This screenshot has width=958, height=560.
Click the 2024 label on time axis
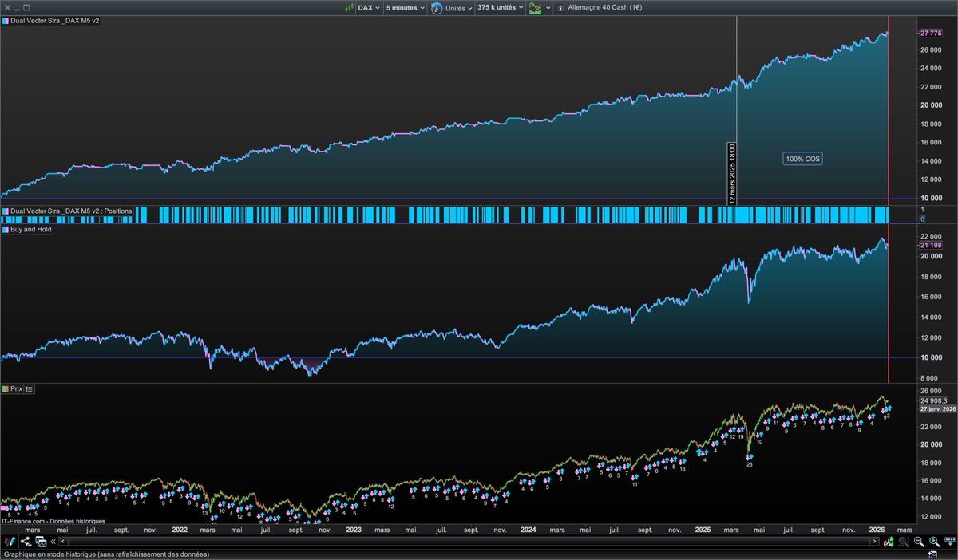click(528, 529)
